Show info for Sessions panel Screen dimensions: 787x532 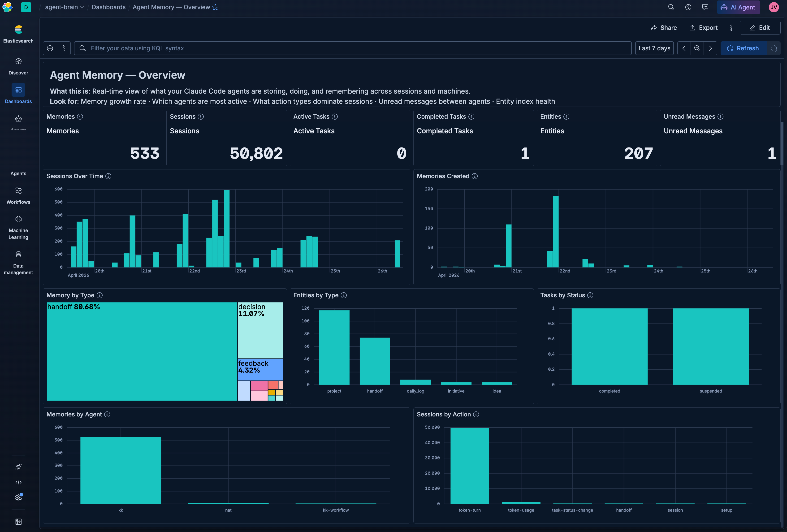(201, 117)
